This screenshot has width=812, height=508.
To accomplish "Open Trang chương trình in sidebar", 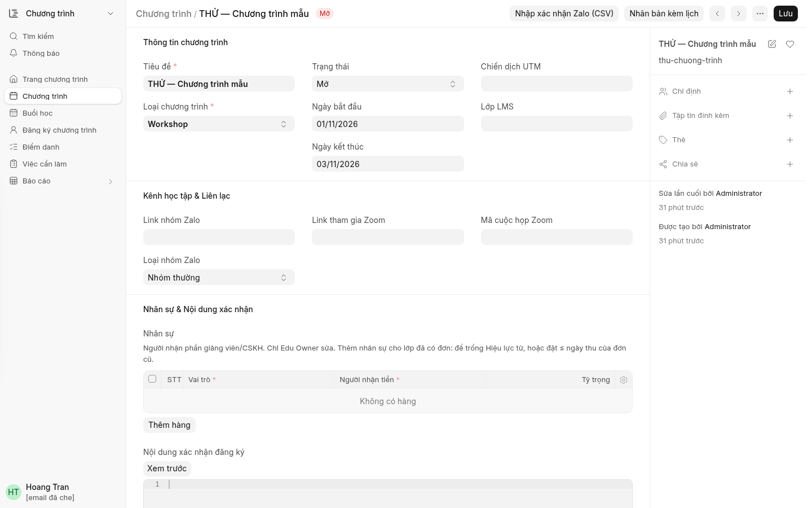I will click(x=63, y=79).
